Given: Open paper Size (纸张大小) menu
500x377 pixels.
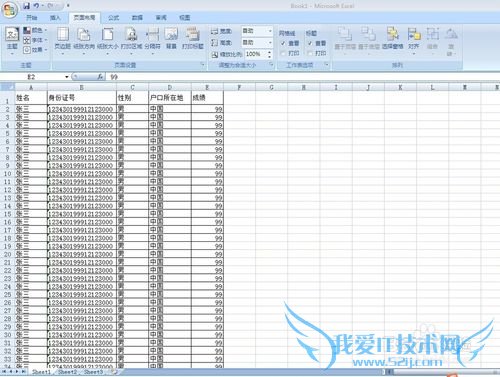Looking at the screenshot, I should 108,41.
